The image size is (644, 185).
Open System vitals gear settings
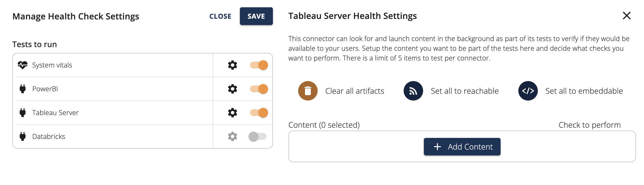pyautogui.click(x=232, y=65)
